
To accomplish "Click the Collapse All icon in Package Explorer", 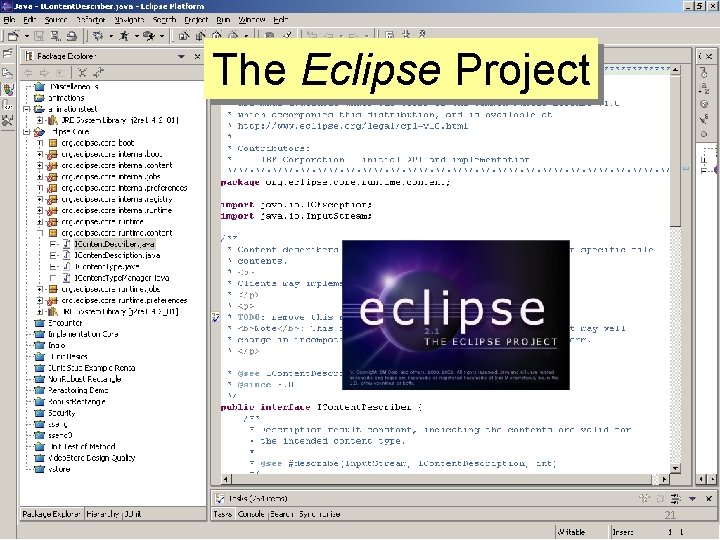I will pyautogui.click(x=82, y=73).
